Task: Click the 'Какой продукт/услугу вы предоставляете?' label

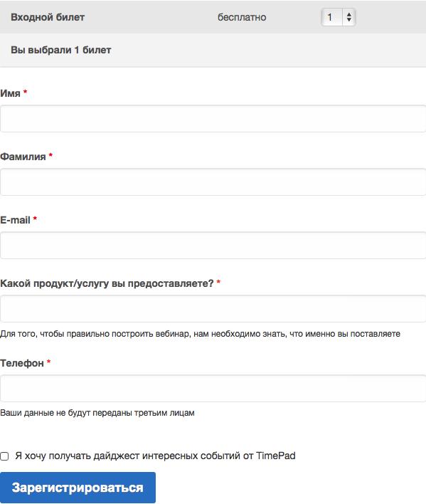Action: point(107,283)
